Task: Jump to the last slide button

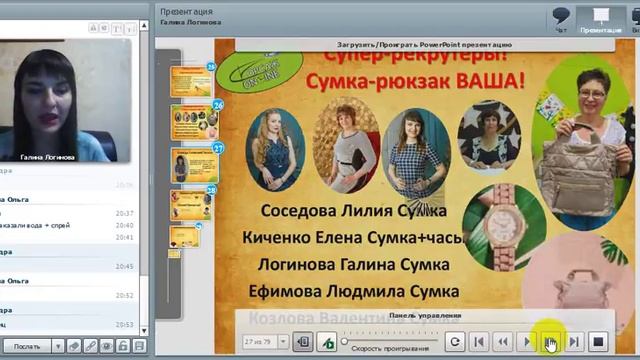Action: pyautogui.click(x=574, y=342)
